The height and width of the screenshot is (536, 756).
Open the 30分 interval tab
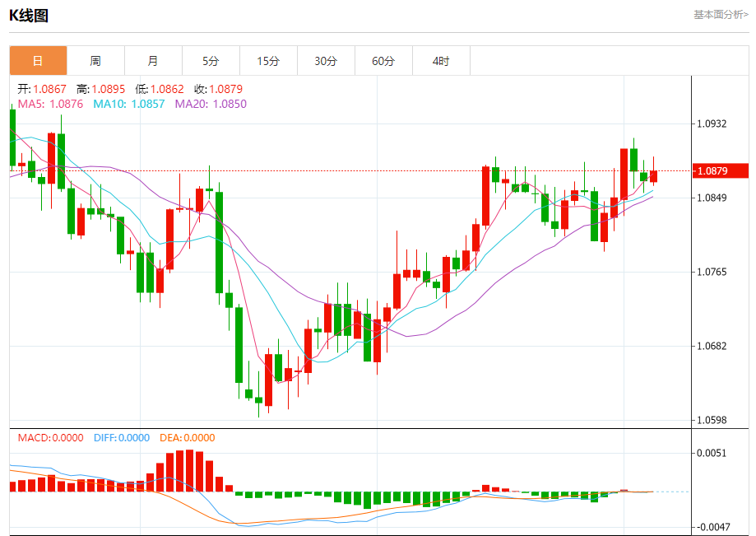coord(326,61)
